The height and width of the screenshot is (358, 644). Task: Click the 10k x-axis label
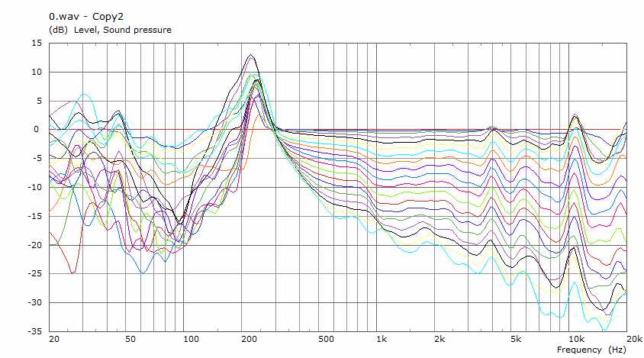pos(576,339)
